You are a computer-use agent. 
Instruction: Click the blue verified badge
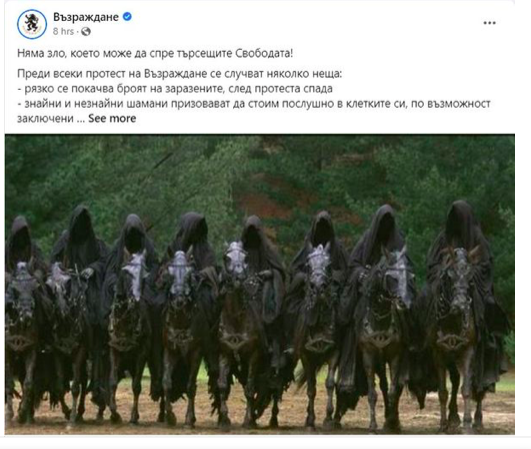127,16
